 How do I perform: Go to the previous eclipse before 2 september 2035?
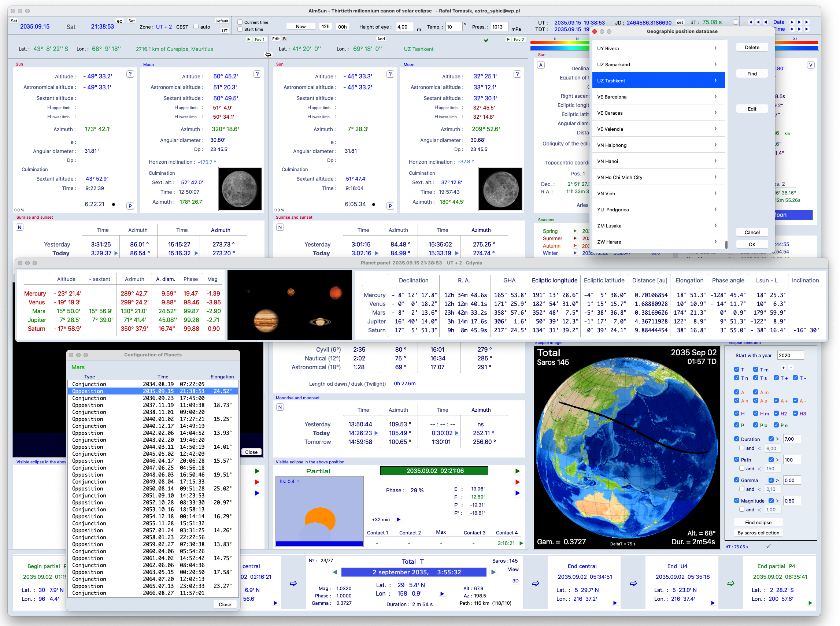(335, 572)
